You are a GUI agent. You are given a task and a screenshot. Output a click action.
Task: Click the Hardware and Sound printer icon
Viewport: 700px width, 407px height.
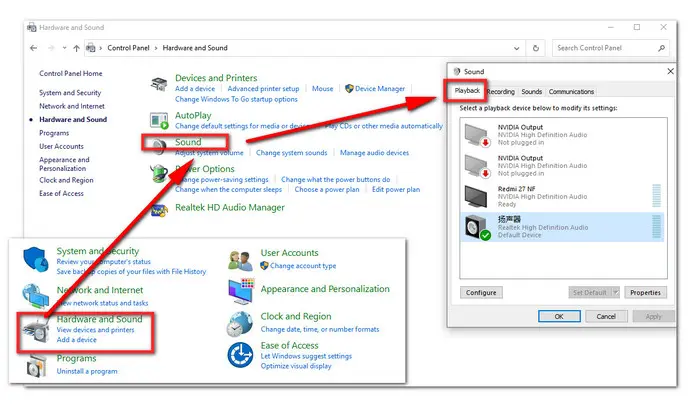pos(36,330)
